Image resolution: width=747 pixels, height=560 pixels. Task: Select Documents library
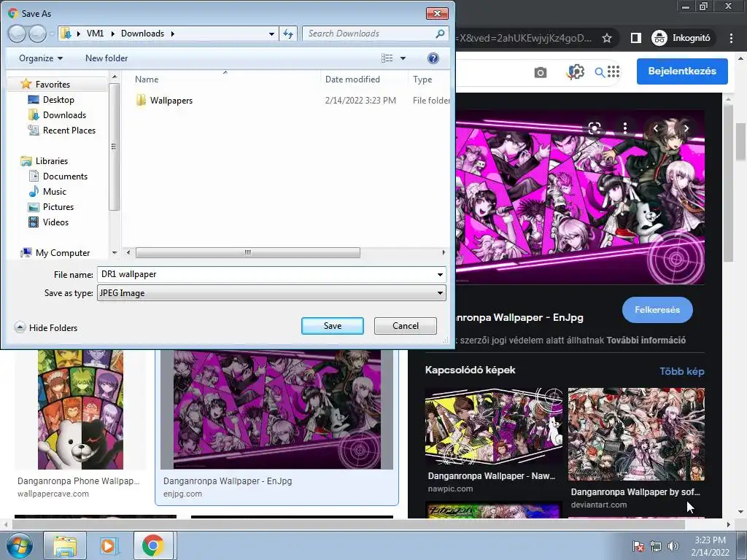pos(65,176)
